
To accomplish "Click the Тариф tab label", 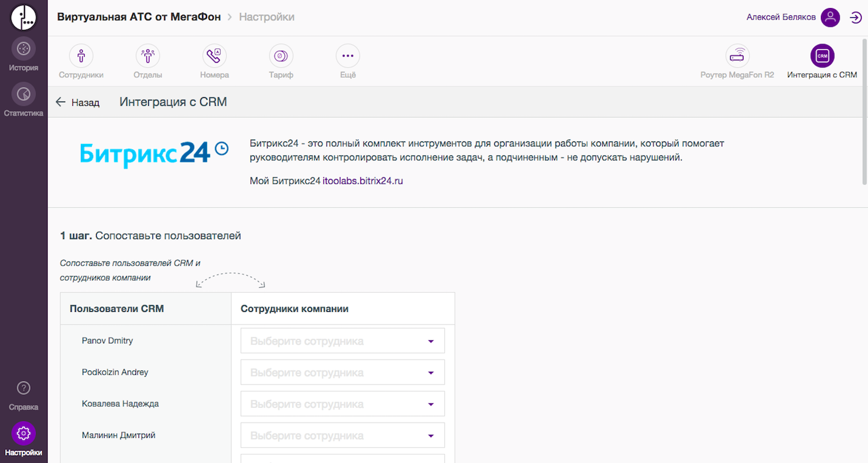I will click(281, 75).
